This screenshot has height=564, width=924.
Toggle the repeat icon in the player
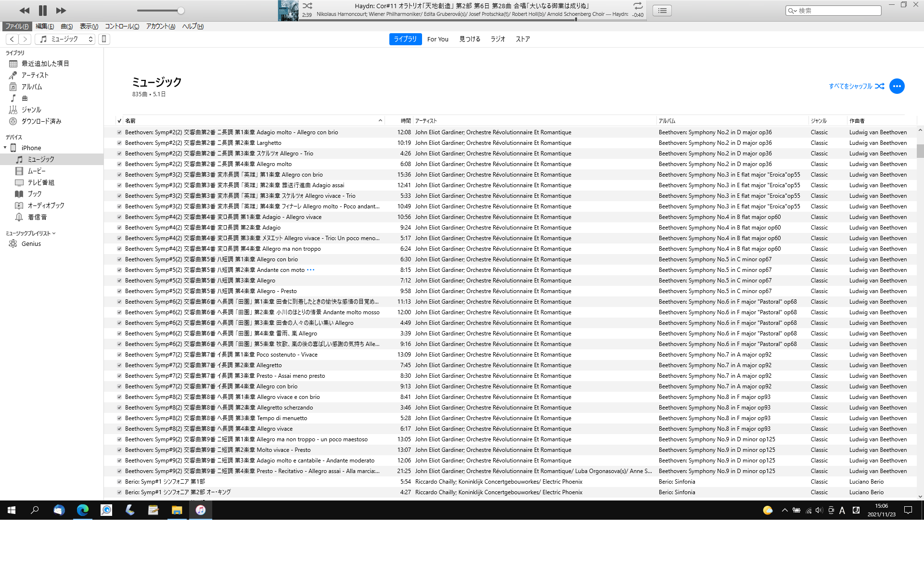point(638,6)
